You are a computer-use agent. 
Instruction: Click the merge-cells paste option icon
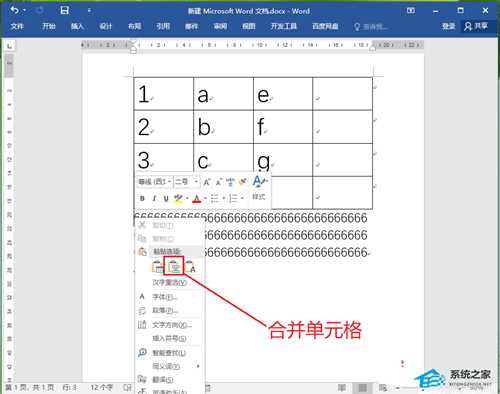174,267
